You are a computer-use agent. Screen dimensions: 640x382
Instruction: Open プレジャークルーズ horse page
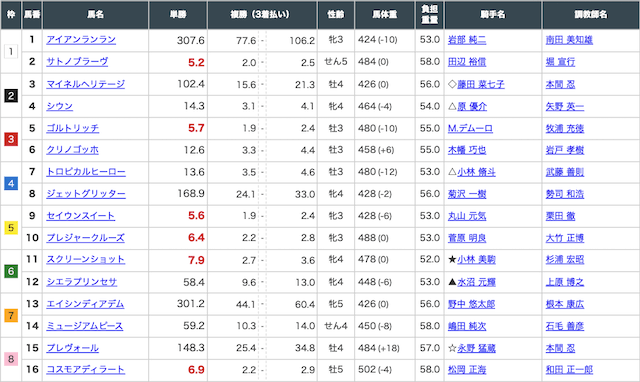(85, 238)
